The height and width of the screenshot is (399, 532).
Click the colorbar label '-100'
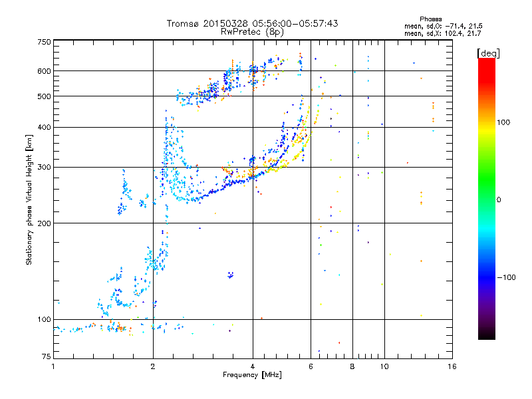pos(506,277)
